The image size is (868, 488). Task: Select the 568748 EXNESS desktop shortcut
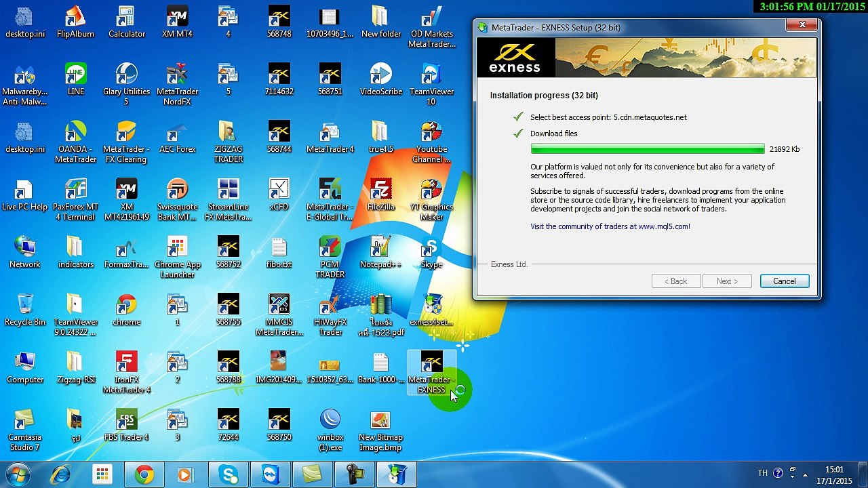click(x=279, y=22)
